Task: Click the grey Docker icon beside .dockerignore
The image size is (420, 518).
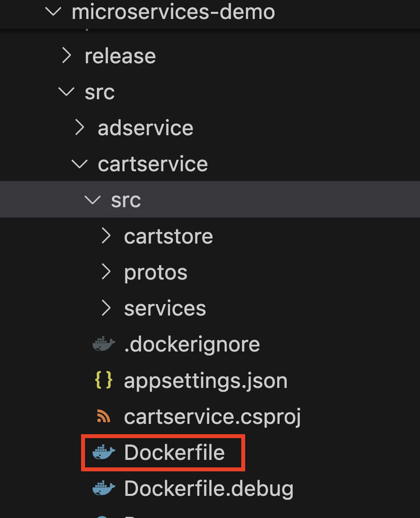Action: click(104, 344)
